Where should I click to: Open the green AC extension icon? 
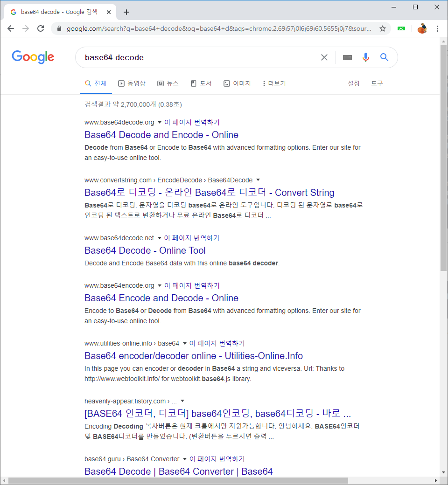coord(401,29)
